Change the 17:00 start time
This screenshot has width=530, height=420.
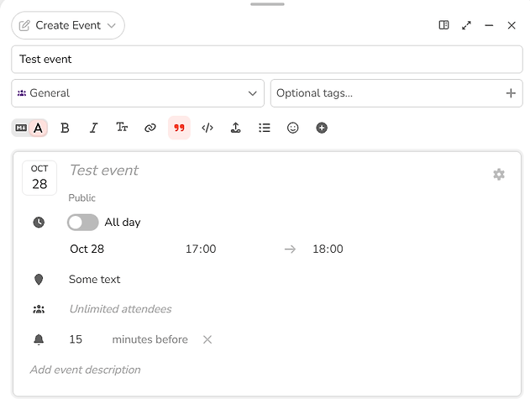201,249
